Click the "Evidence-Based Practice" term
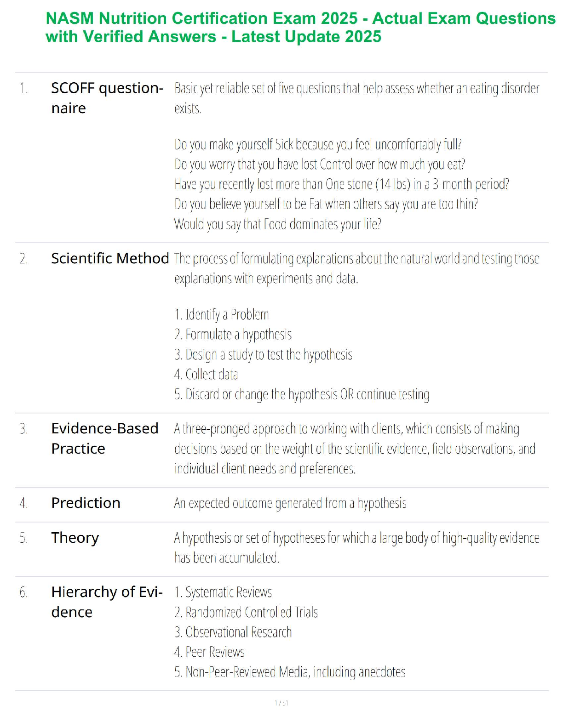 click(x=104, y=438)
